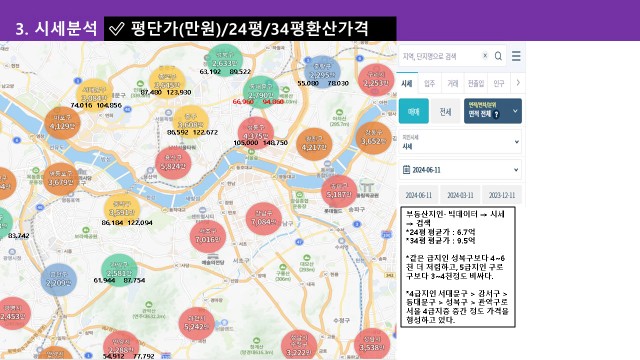
Task: Click the note text box about 24평 평균가
Action: (x=458, y=267)
